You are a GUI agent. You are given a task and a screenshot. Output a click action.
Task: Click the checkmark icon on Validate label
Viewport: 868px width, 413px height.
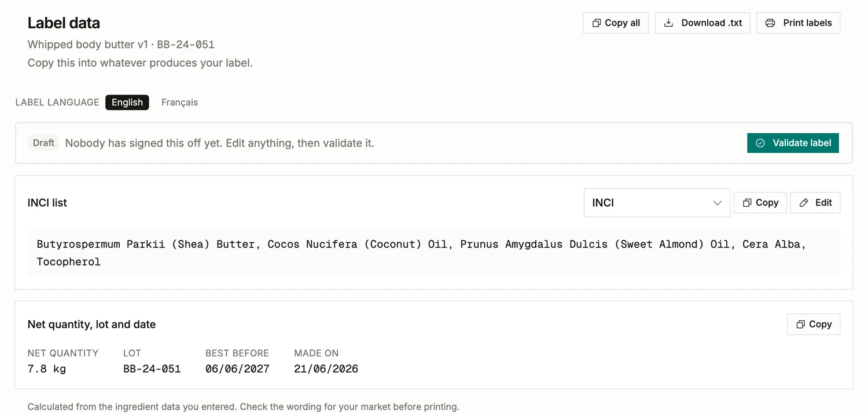(760, 143)
